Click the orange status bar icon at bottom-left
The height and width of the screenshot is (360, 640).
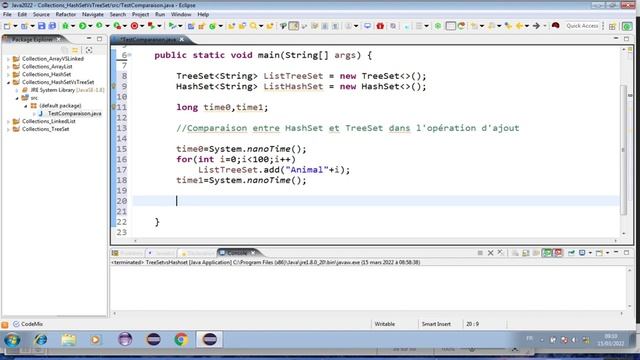(x=5, y=324)
